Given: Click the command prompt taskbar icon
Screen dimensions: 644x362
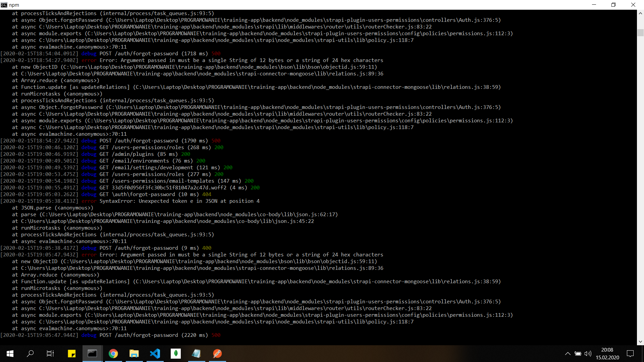Looking at the screenshot, I should [92, 354].
